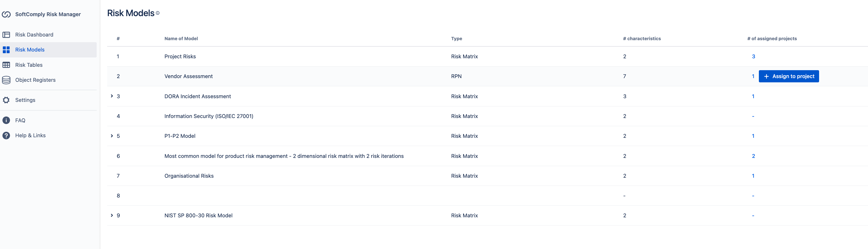Image resolution: width=868 pixels, height=249 pixels.
Task: Expand the DORA Incident Assessment row
Action: [x=112, y=96]
